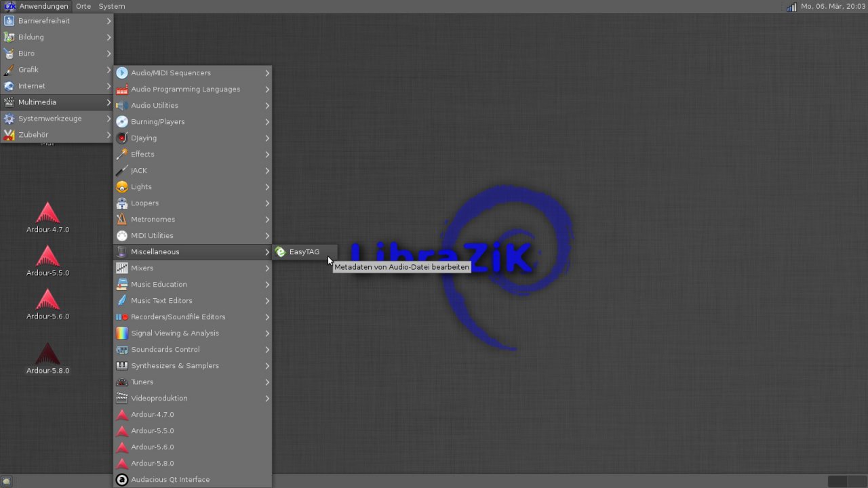Screen dimensions: 868x488
Task: Click the Synthesizers & Samplers keyboard icon
Action: tap(122, 365)
